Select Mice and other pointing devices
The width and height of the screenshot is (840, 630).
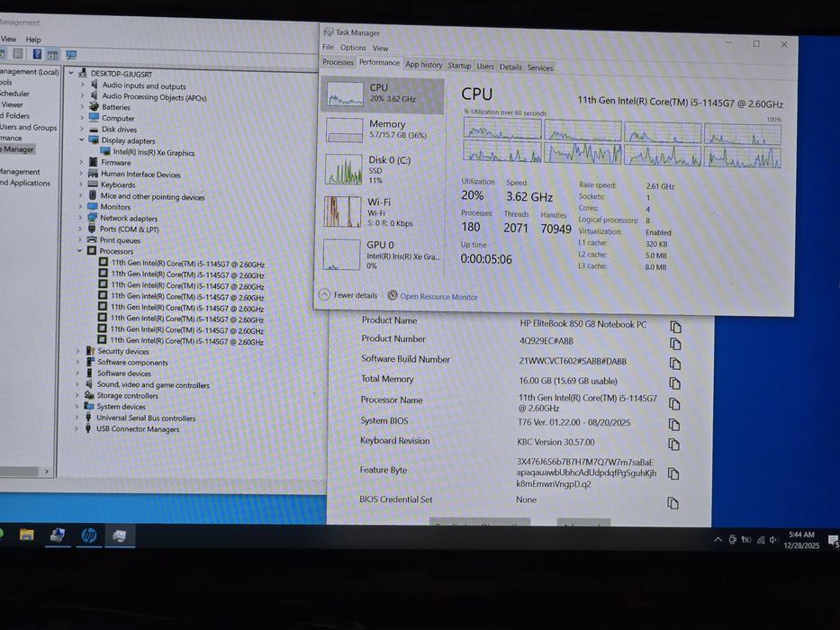point(146,196)
